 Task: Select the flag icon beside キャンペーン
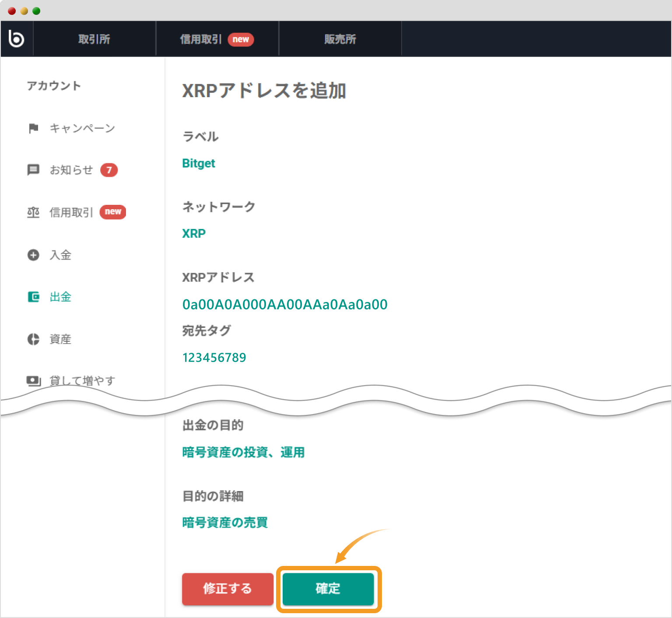(x=33, y=128)
